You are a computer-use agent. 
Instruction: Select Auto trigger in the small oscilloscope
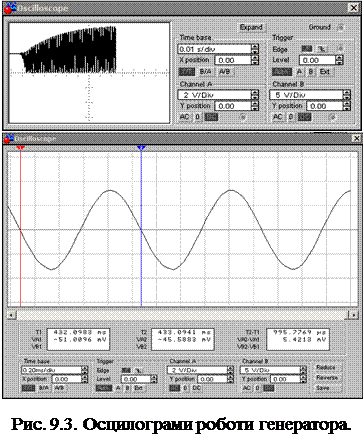[282, 72]
